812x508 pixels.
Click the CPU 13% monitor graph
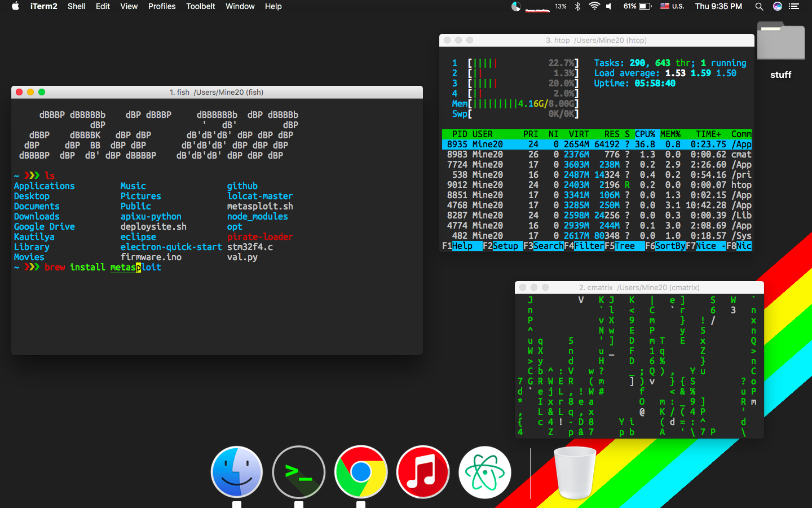click(x=545, y=6)
